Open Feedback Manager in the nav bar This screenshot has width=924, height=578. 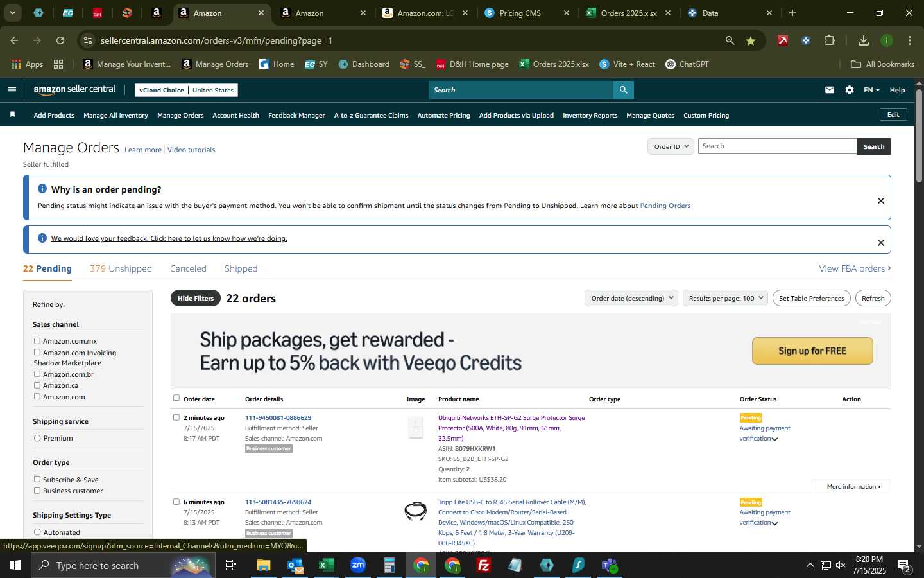click(296, 116)
